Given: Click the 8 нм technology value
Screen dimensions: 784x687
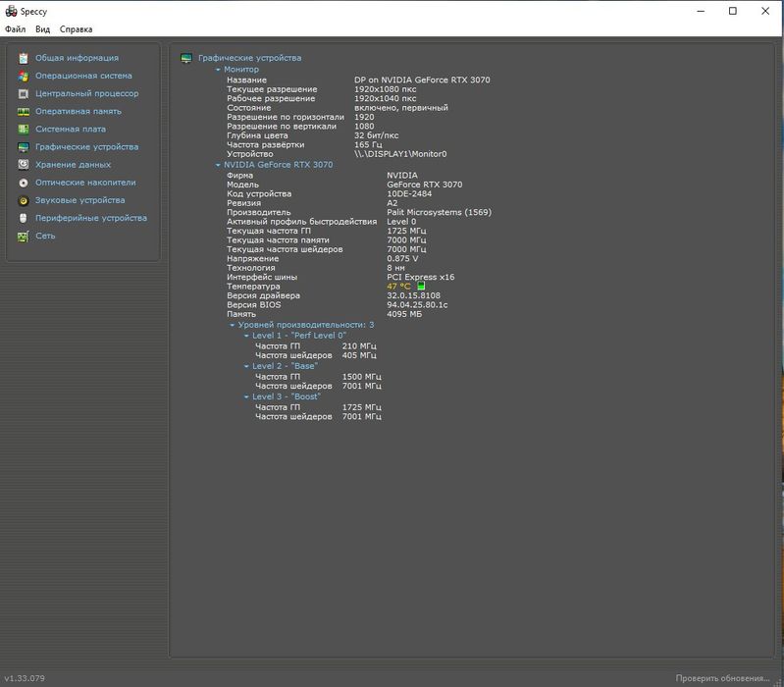Looking at the screenshot, I should coord(395,268).
